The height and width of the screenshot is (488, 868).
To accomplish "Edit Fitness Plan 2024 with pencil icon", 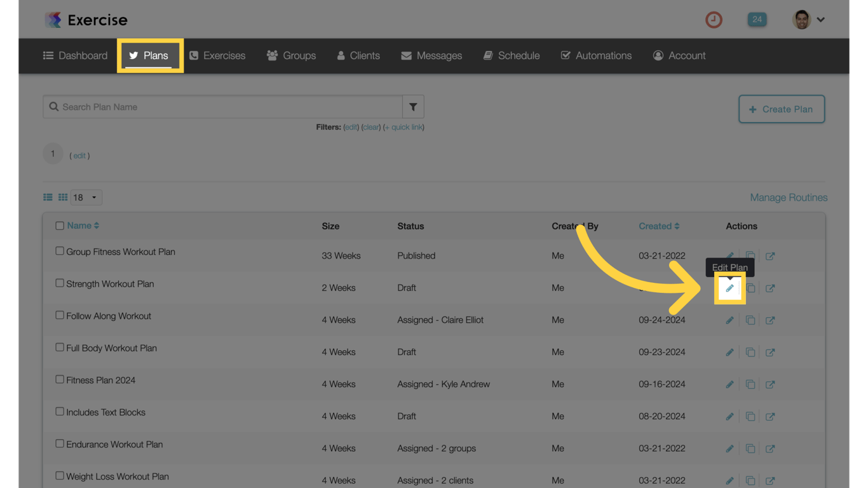I will click(x=729, y=384).
